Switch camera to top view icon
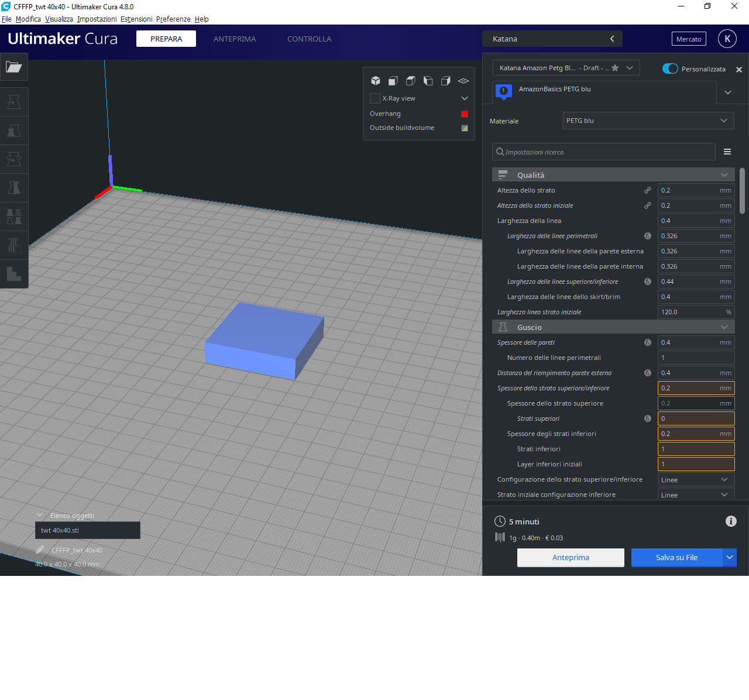 pyautogui.click(x=411, y=81)
